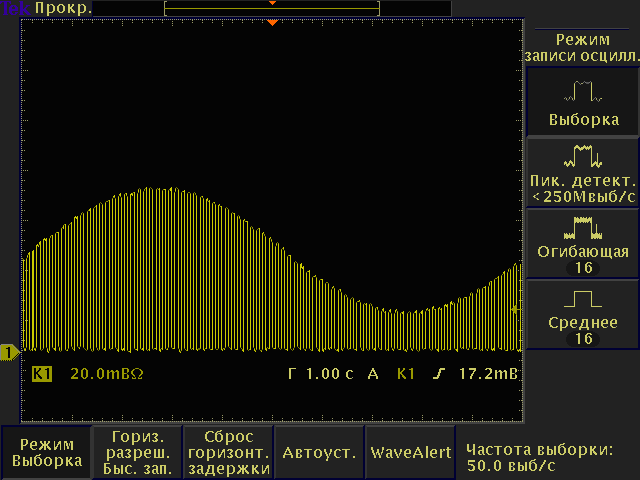
Task: Click the channel 1 ground marker
Action: [x=9, y=352]
